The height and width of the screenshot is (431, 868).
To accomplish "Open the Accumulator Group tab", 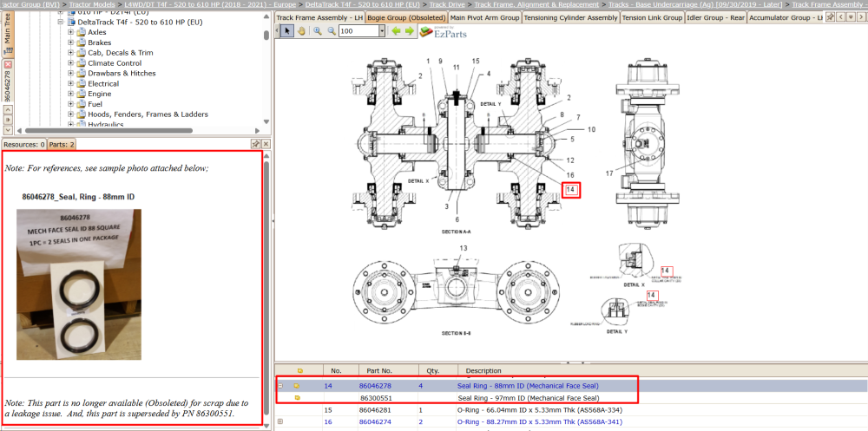I will click(x=786, y=17).
